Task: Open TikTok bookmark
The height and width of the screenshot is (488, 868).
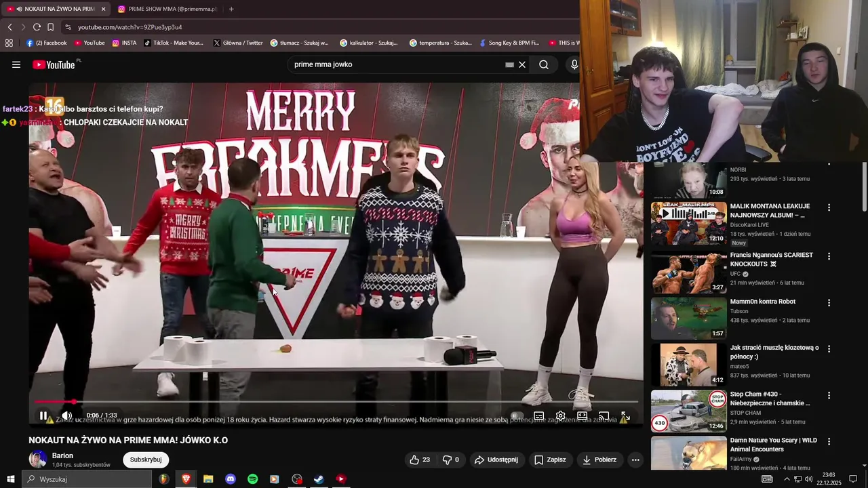Action: click(174, 43)
